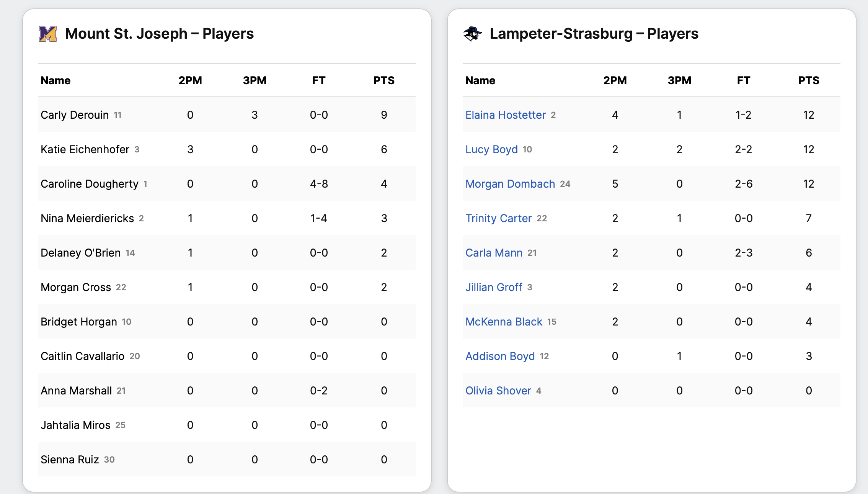868x494 pixels.
Task: Select the Caroline Dougherty row
Action: [227, 184]
